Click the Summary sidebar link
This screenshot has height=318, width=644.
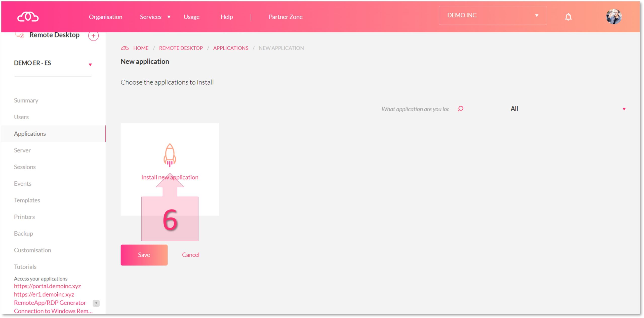[26, 100]
